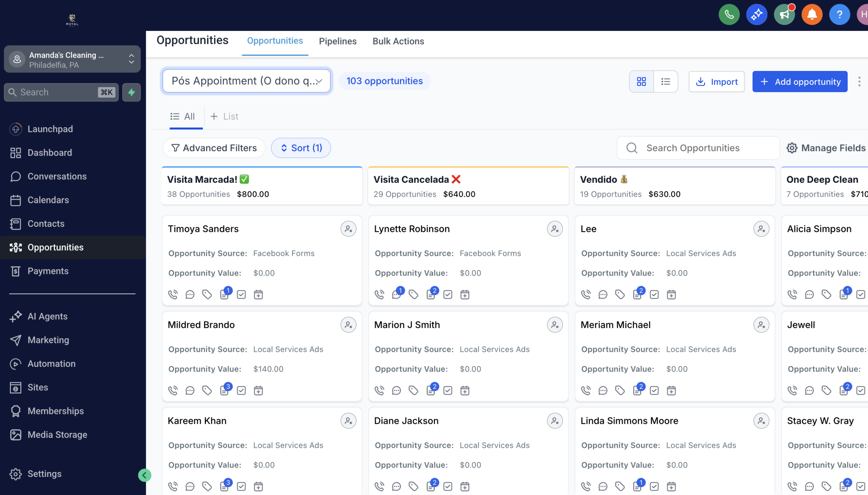
Task: Click unassigned owner icon on Marion J Smith
Action: click(x=554, y=325)
